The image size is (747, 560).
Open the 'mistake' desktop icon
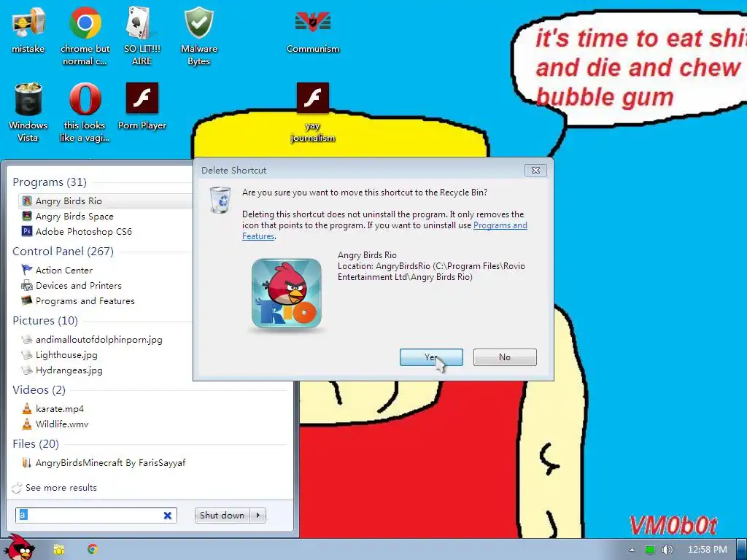tap(28, 29)
